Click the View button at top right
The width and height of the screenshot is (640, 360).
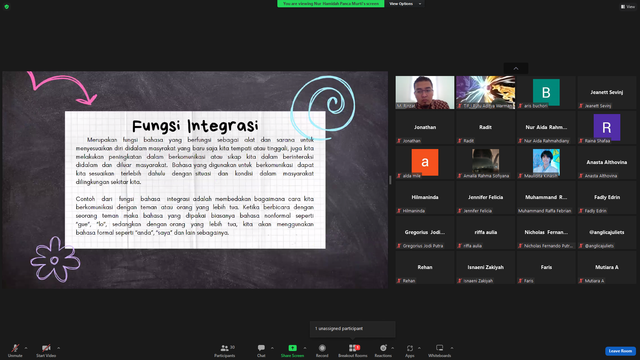point(628,7)
